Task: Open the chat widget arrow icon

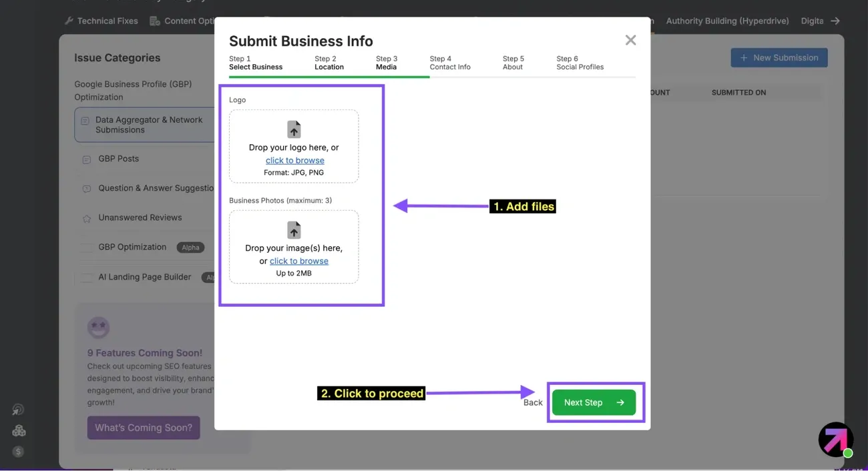Action: tap(836, 439)
